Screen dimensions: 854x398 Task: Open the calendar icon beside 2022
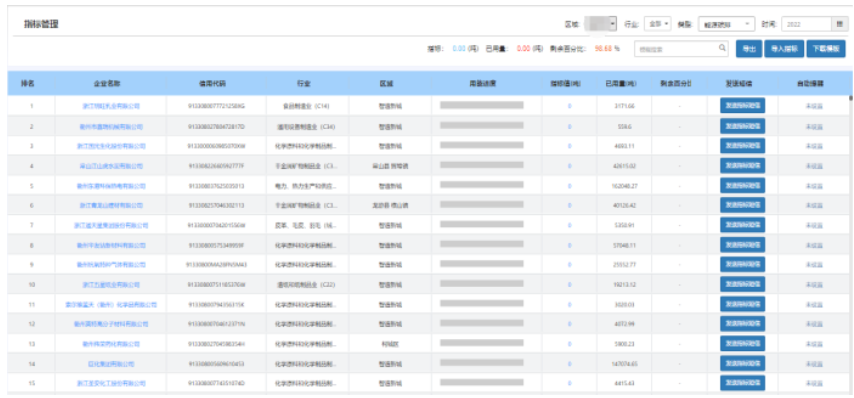(x=839, y=24)
